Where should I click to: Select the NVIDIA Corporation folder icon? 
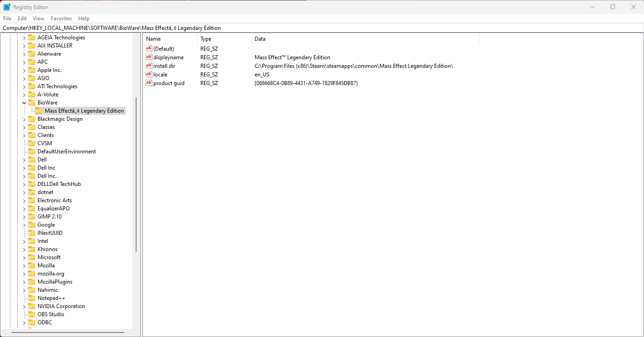pyautogui.click(x=32, y=306)
